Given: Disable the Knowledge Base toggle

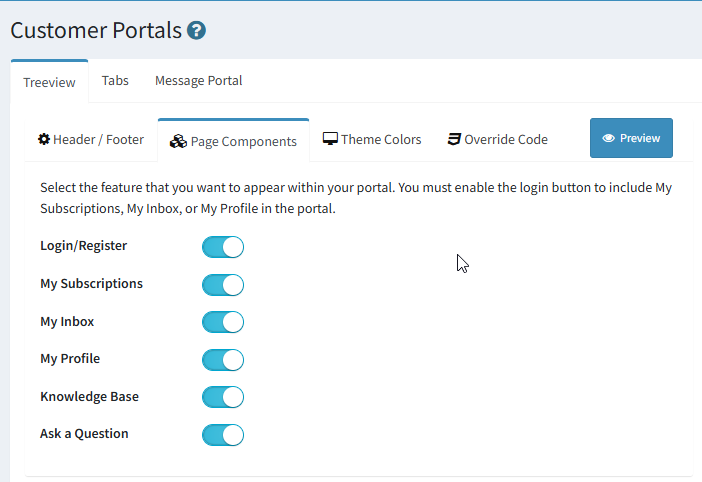Looking at the screenshot, I should (223, 397).
